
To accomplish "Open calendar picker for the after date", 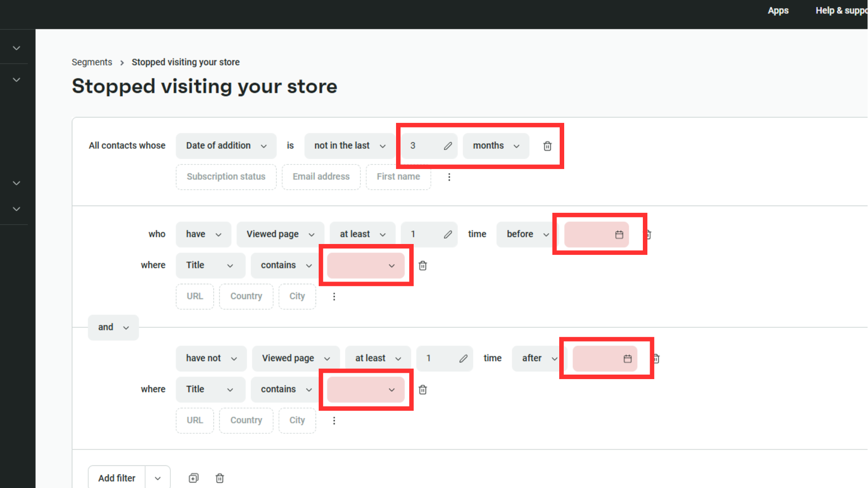I will pyautogui.click(x=627, y=359).
